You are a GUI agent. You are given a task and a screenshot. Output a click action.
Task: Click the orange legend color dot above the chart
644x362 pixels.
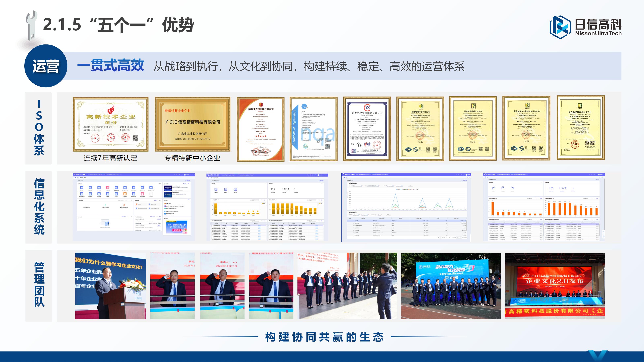[x=409, y=189]
